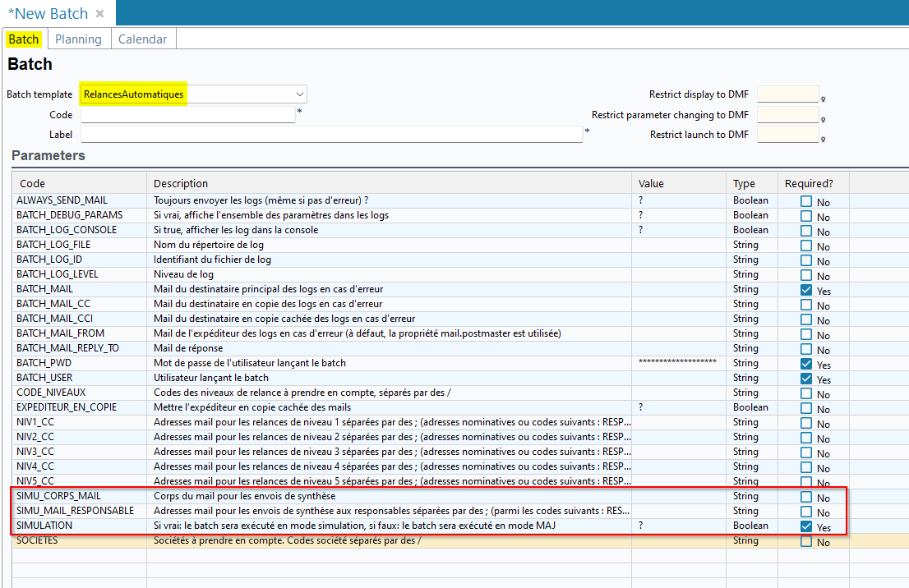Enable Required checkbox for ALWAYS_SEND_MAIL
909x588 pixels.
coord(806,201)
